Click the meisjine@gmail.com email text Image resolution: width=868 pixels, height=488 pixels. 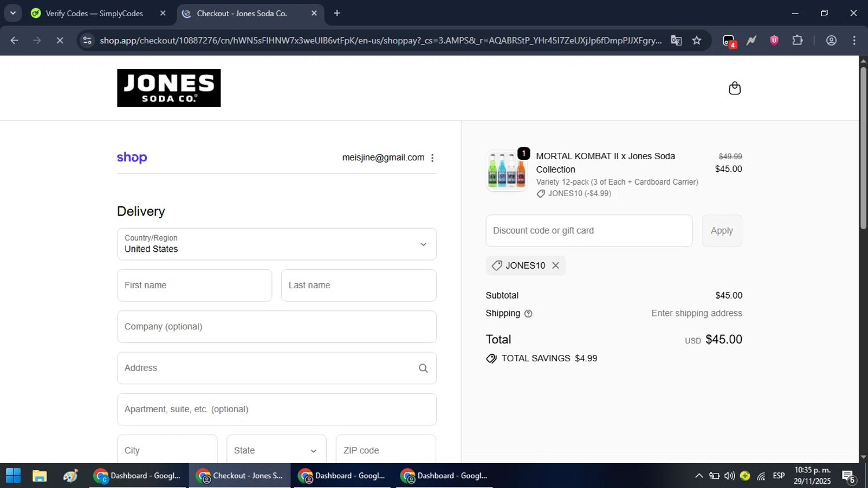tap(383, 157)
